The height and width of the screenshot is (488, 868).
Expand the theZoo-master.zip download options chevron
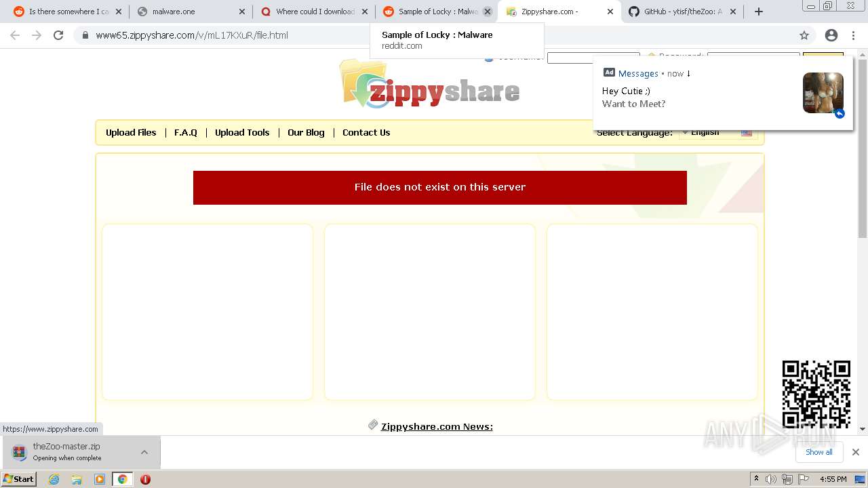144,452
